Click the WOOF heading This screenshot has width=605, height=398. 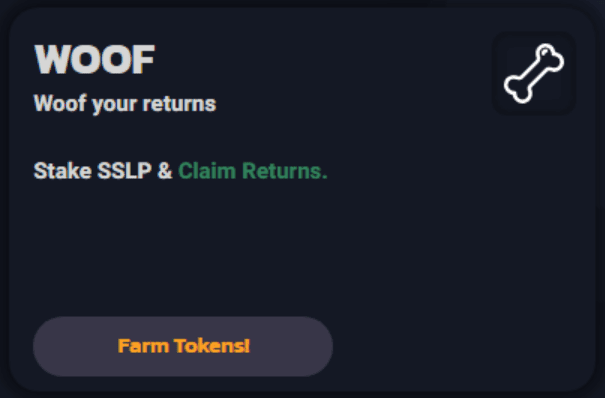(95, 59)
